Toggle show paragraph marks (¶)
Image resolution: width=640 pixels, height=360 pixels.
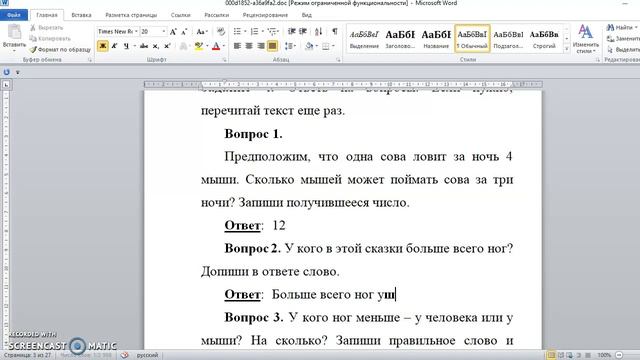(x=335, y=31)
